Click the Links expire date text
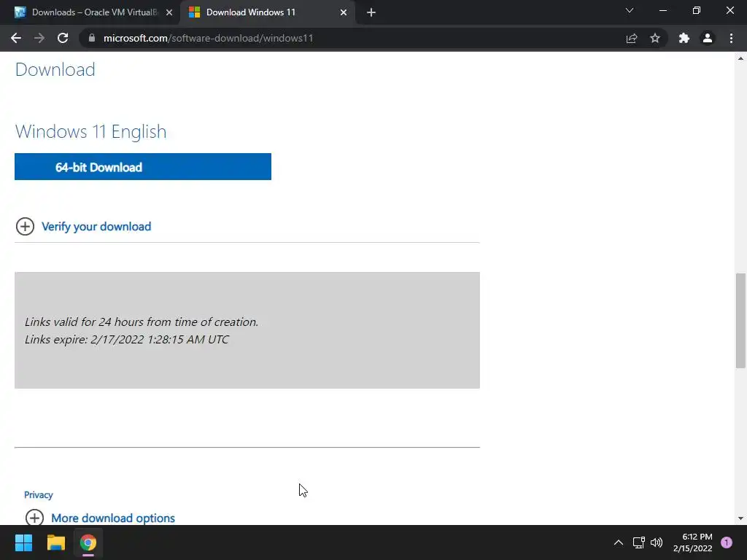The height and width of the screenshot is (560, 747). point(127,340)
